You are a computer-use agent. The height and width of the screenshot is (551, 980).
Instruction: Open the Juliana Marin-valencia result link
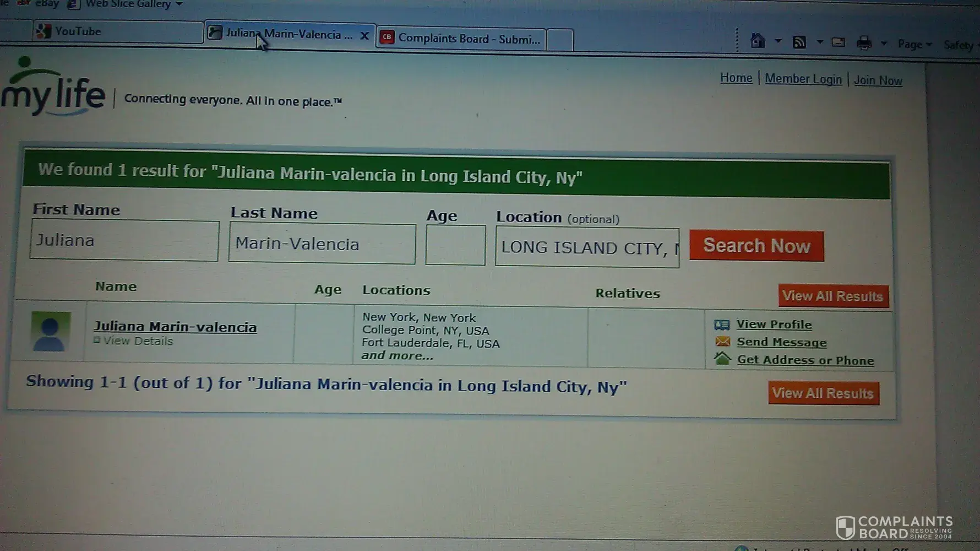[x=175, y=327]
